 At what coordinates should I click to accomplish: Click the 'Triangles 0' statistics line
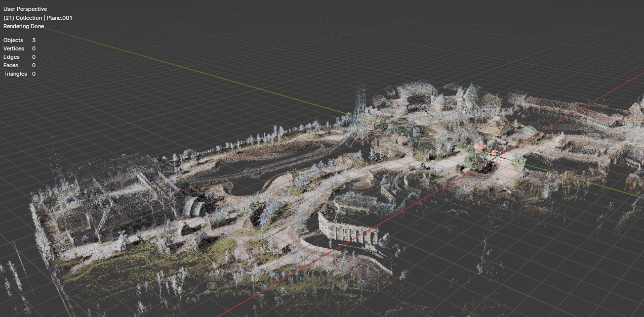[x=19, y=74]
